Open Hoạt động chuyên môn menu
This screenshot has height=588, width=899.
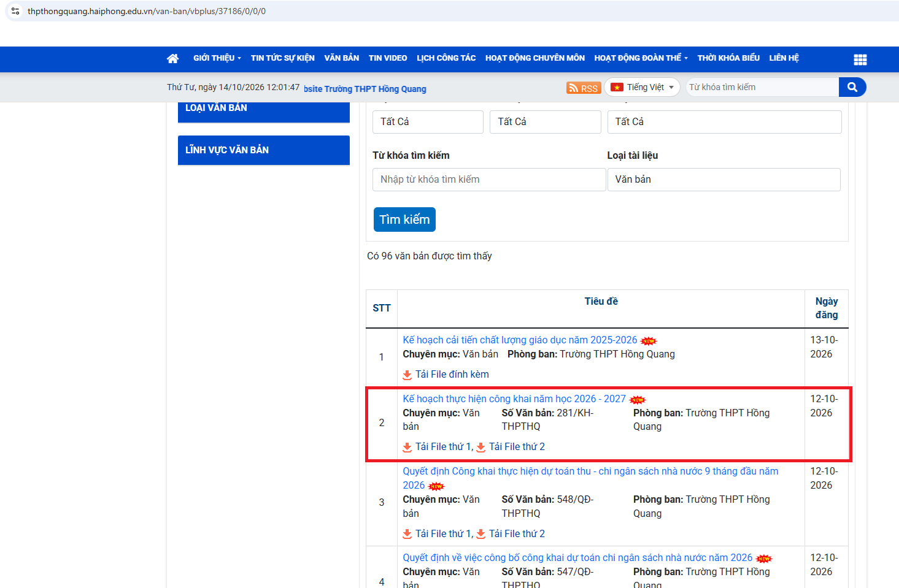point(535,58)
